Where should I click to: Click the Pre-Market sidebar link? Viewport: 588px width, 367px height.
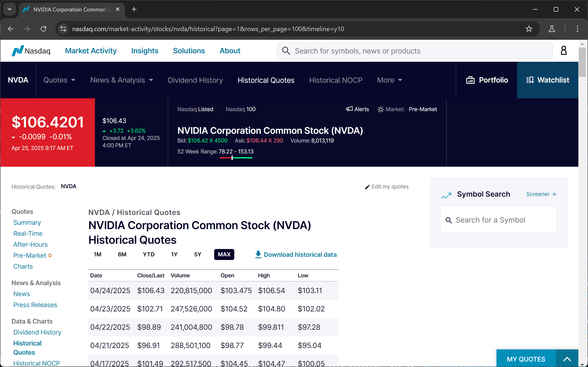click(x=30, y=255)
